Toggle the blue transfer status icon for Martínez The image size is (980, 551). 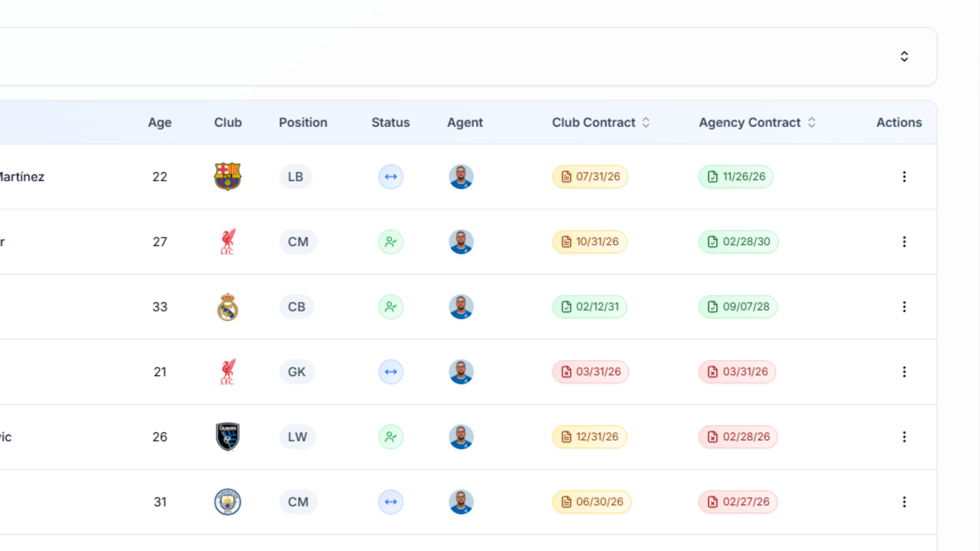[x=390, y=177]
